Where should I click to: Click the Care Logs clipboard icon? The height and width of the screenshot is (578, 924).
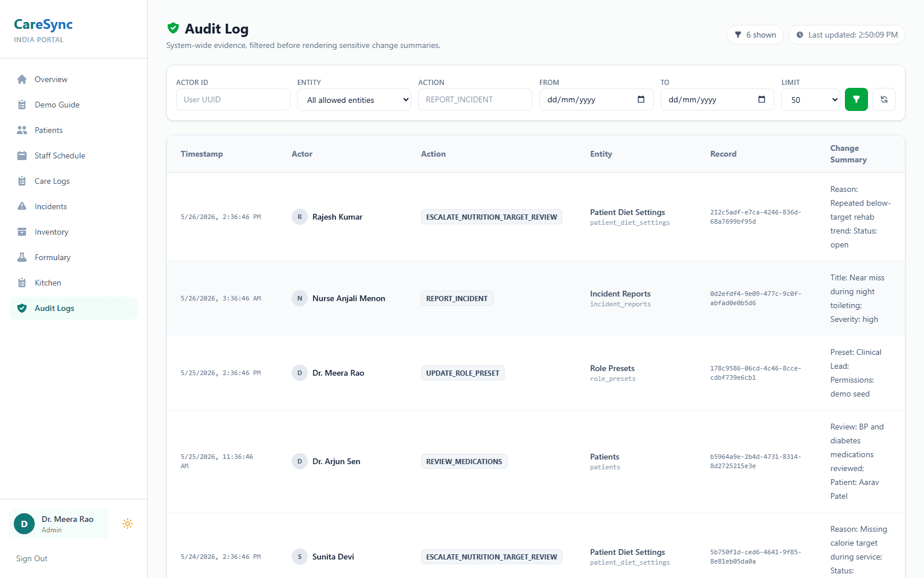point(22,181)
